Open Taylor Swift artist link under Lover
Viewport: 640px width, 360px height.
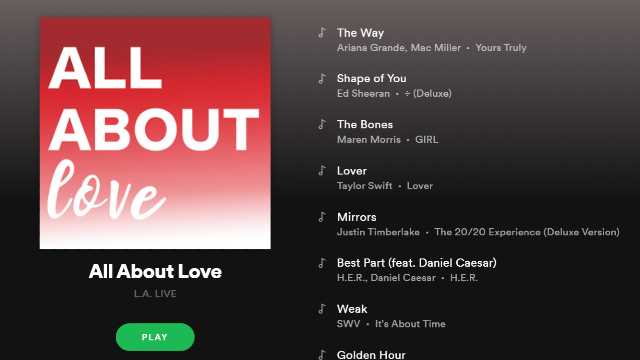click(x=364, y=186)
